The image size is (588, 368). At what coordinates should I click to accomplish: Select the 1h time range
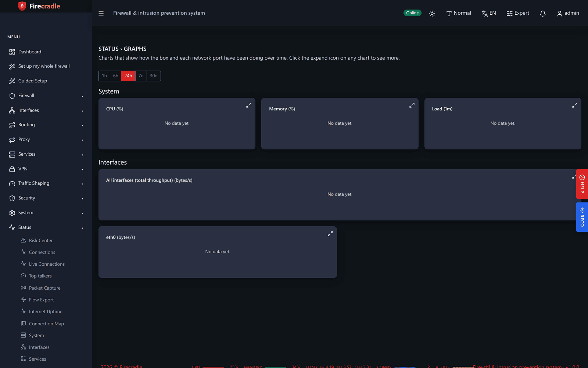click(104, 76)
